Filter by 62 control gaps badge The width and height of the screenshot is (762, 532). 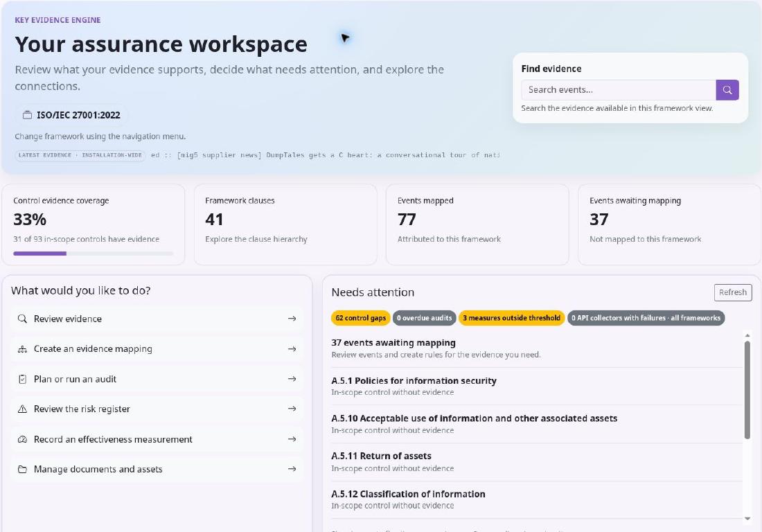pos(361,318)
